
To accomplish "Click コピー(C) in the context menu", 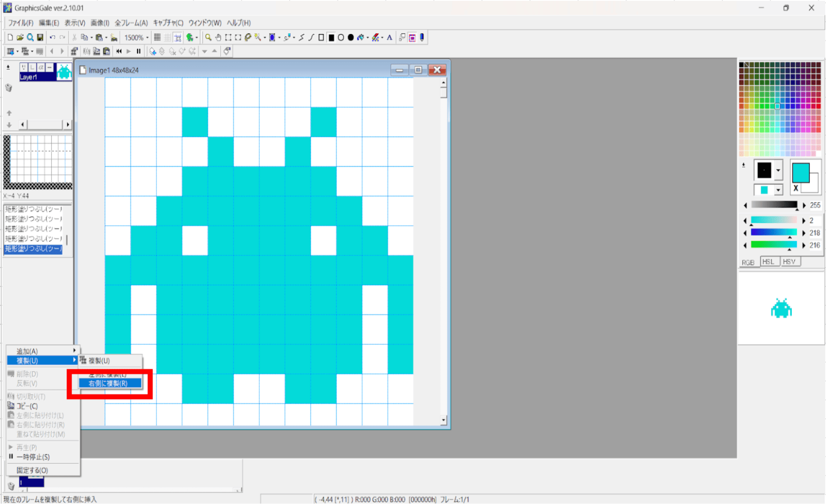I will click(26, 406).
